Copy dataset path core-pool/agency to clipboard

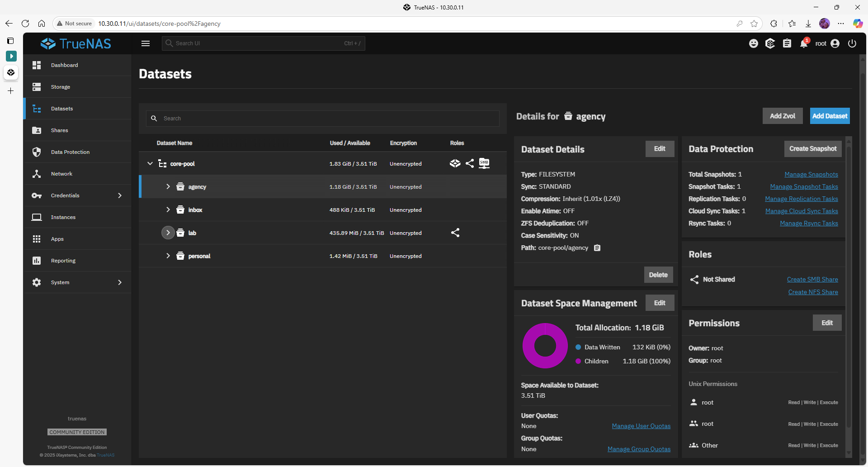pos(597,248)
